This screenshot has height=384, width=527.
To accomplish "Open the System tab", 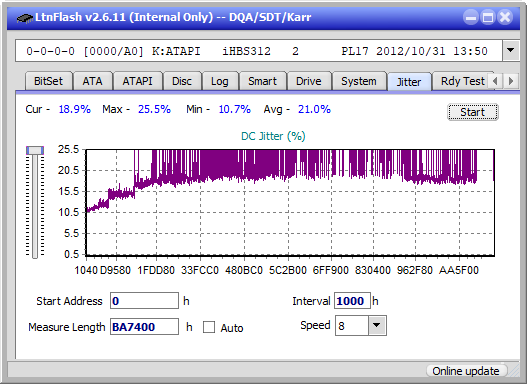I will [359, 81].
